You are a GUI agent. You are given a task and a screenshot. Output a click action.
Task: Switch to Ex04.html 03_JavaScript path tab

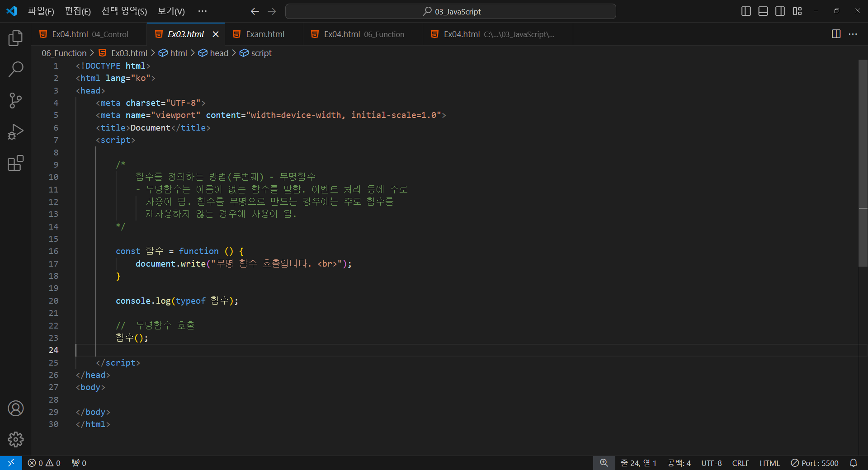(498, 34)
